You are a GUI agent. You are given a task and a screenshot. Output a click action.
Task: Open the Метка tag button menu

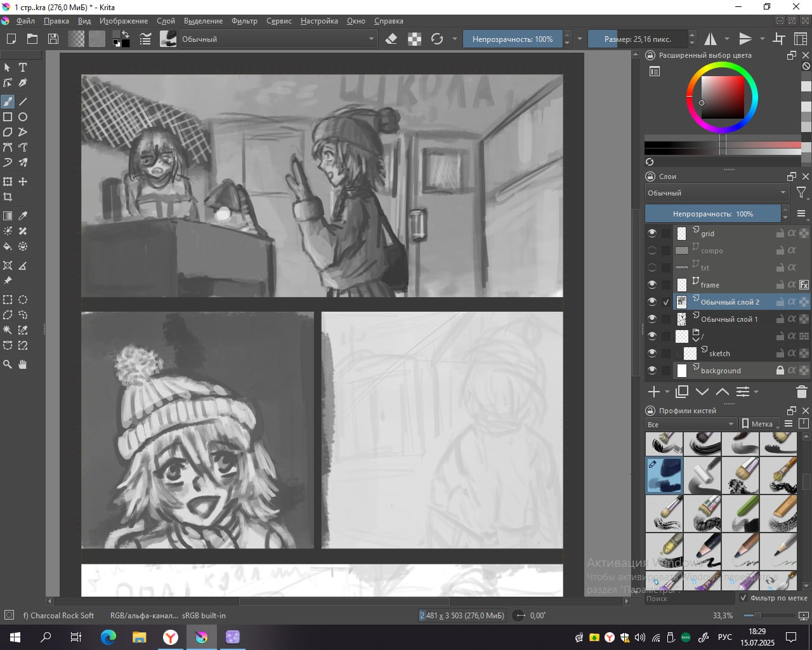[759, 424]
